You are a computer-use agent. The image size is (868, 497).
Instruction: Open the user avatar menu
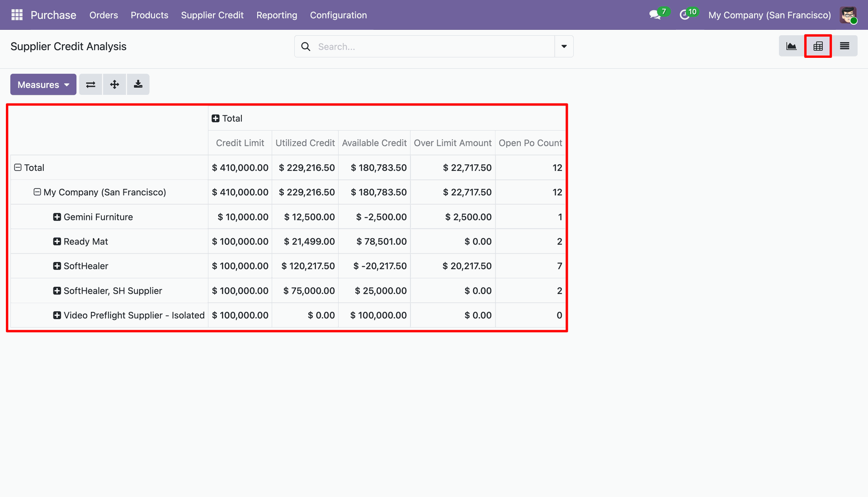849,15
